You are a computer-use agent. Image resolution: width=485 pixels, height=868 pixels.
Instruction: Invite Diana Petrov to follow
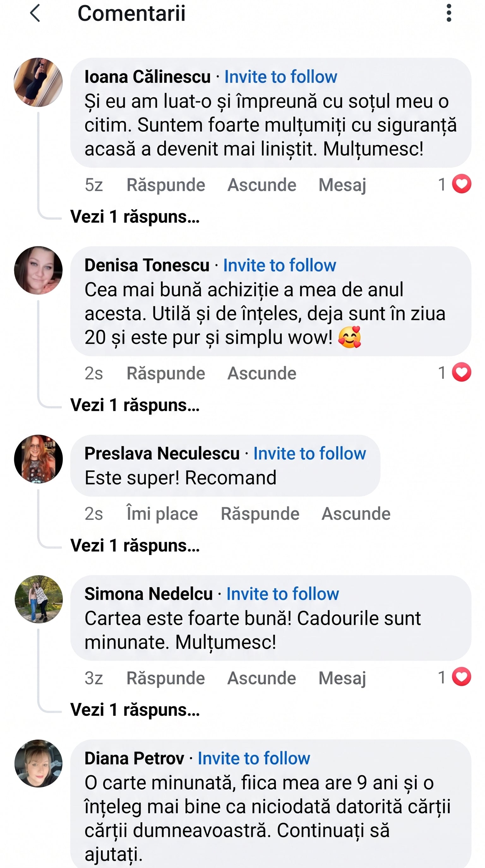click(254, 759)
